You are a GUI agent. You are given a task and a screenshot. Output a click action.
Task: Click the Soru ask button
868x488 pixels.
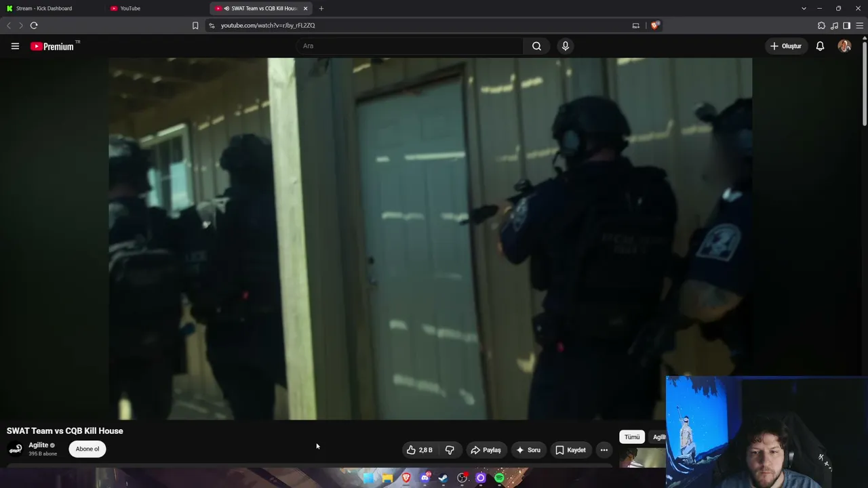click(528, 450)
